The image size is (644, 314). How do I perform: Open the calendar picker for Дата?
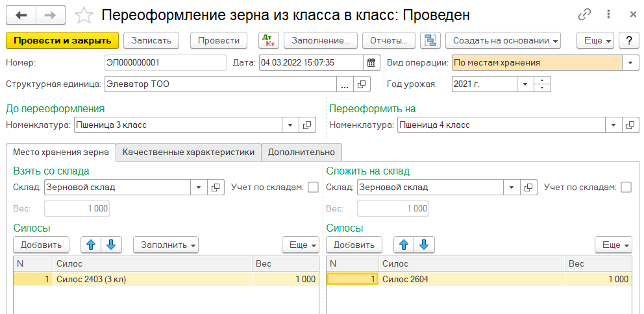coord(371,63)
